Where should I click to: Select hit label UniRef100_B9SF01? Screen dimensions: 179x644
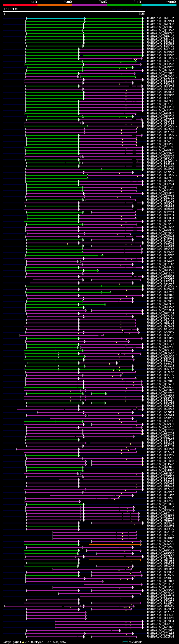(x=161, y=163)
